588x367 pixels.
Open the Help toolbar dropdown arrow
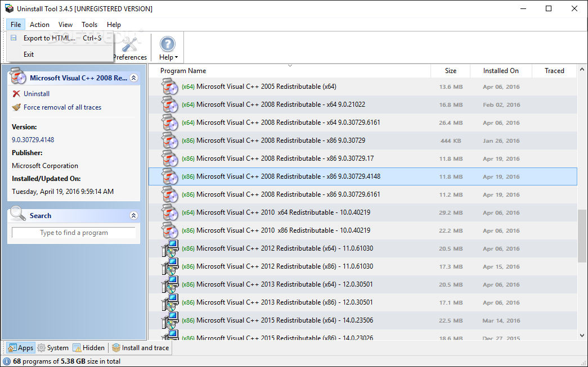[x=176, y=57]
